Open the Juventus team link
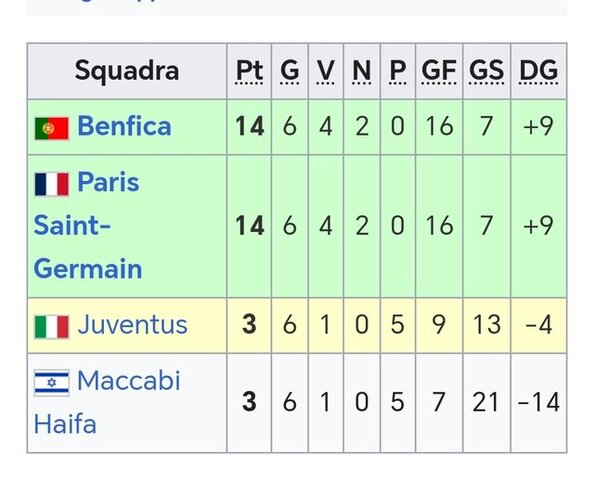 pos(132,325)
